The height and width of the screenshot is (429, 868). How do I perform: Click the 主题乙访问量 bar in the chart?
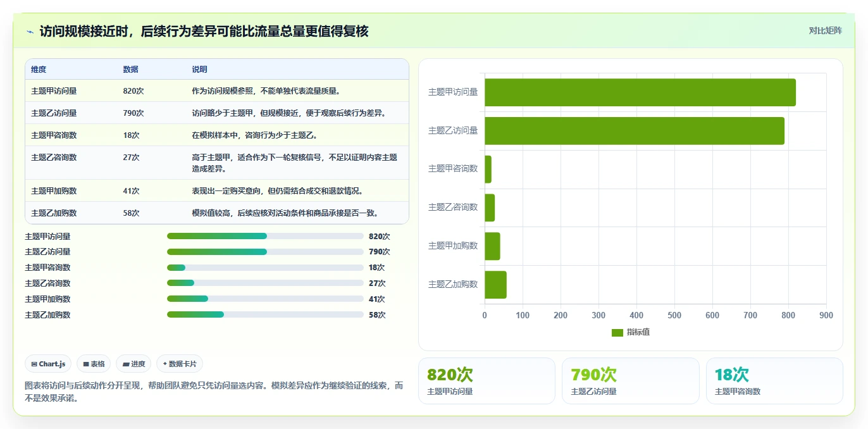[x=635, y=131]
